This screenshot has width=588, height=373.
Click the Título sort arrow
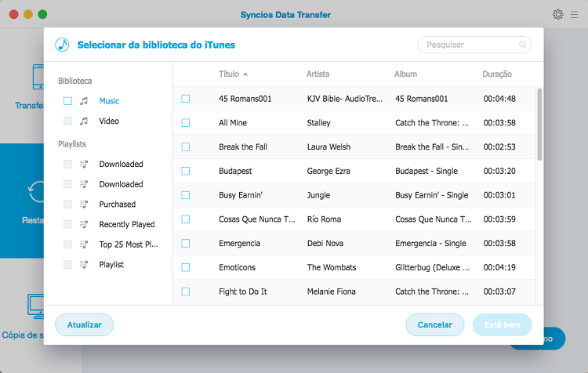tap(245, 74)
